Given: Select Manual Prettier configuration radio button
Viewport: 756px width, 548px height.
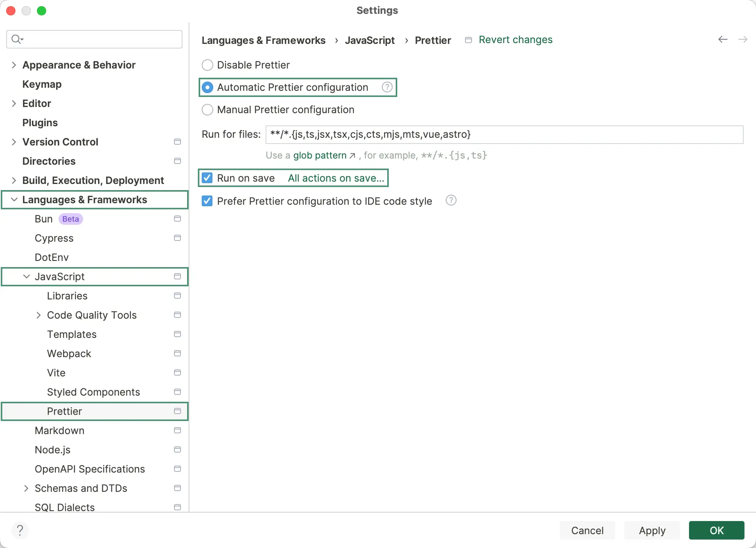Looking at the screenshot, I should pyautogui.click(x=207, y=110).
